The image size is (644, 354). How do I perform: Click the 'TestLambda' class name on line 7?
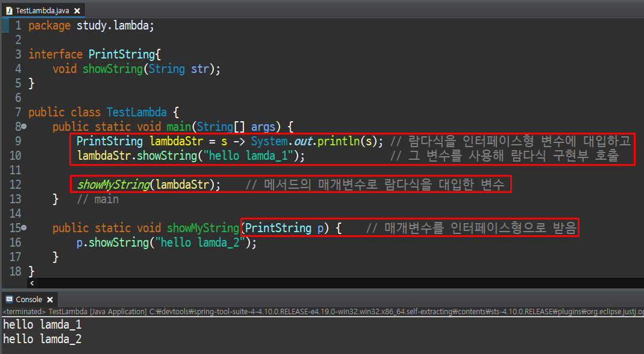pos(137,112)
